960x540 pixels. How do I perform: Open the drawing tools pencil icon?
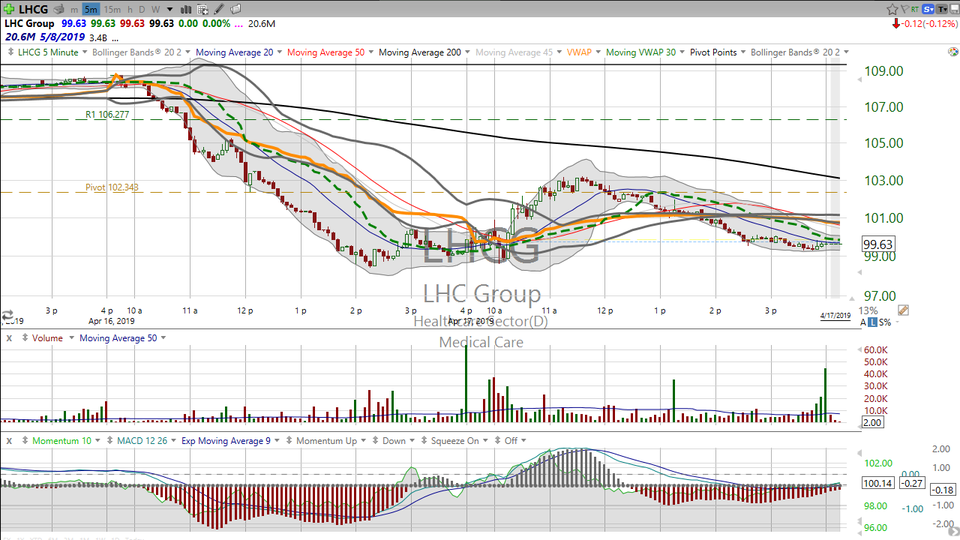[219, 9]
